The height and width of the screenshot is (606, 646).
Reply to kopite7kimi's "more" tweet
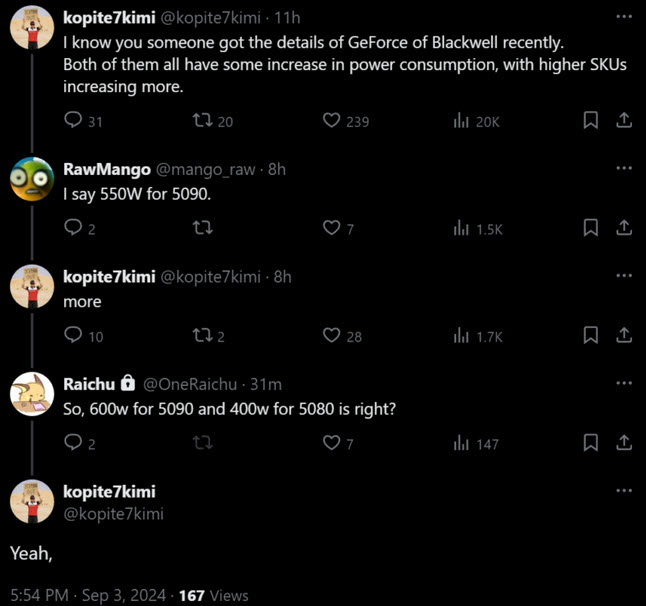pyautogui.click(x=73, y=336)
